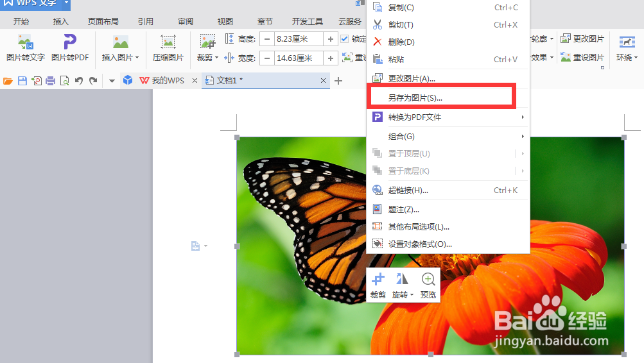
Task: Click the save disk icon
Action: point(22,81)
